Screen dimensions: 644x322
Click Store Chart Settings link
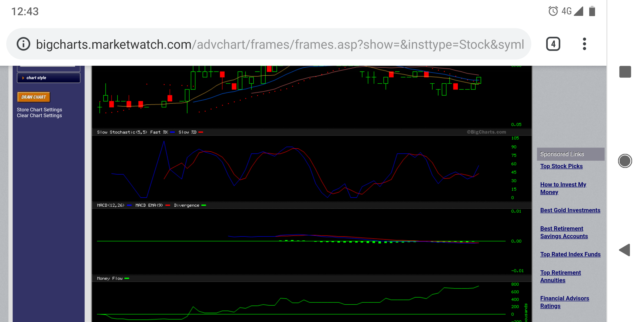coord(40,110)
